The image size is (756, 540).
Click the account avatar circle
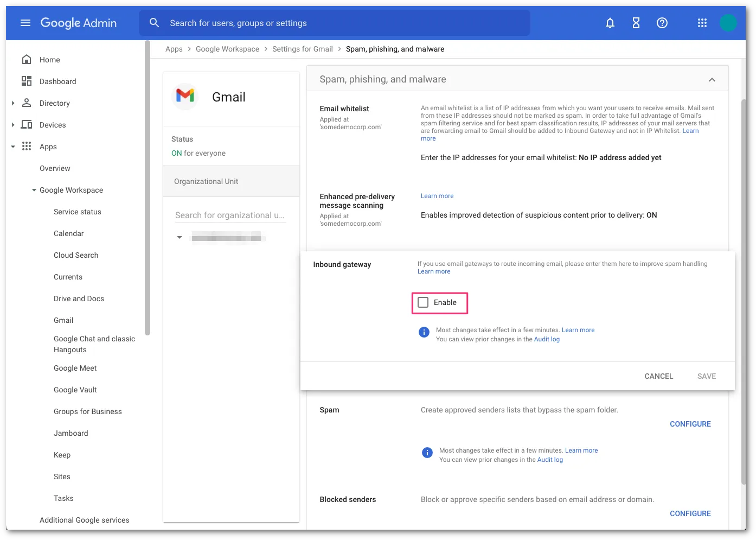coord(728,23)
